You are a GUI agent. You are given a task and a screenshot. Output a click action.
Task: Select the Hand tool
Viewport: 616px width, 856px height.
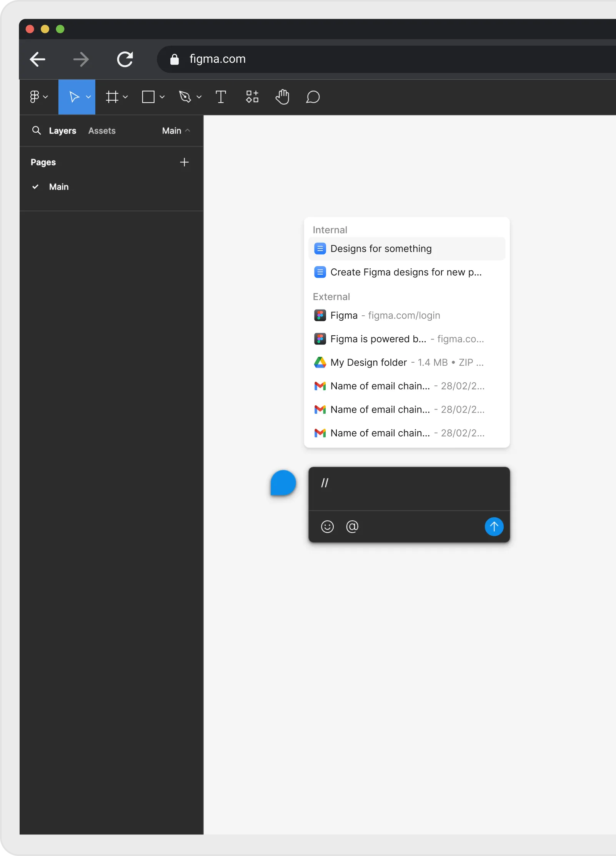(282, 97)
